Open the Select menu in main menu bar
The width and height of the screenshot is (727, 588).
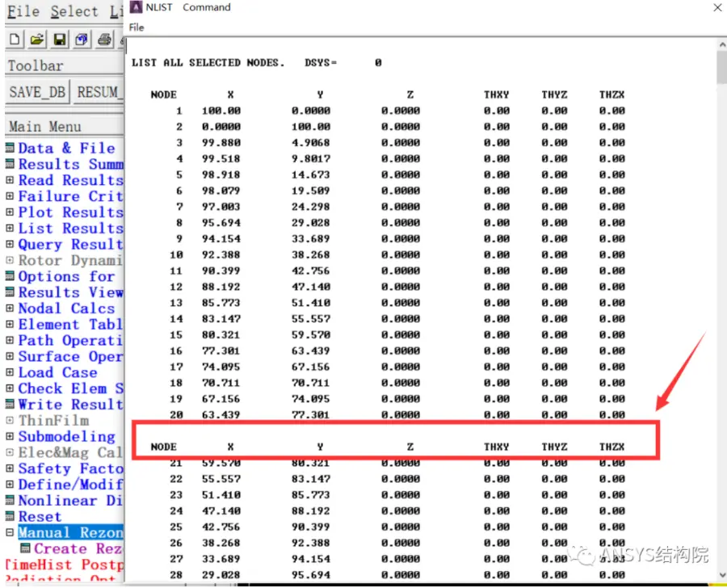(x=74, y=11)
